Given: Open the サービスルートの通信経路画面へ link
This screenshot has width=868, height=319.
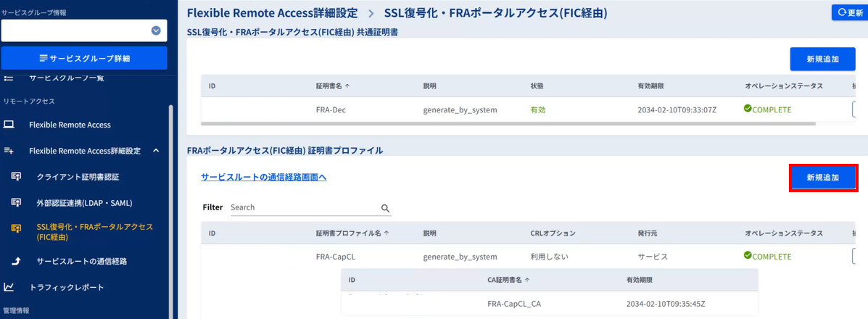Looking at the screenshot, I should click(263, 177).
